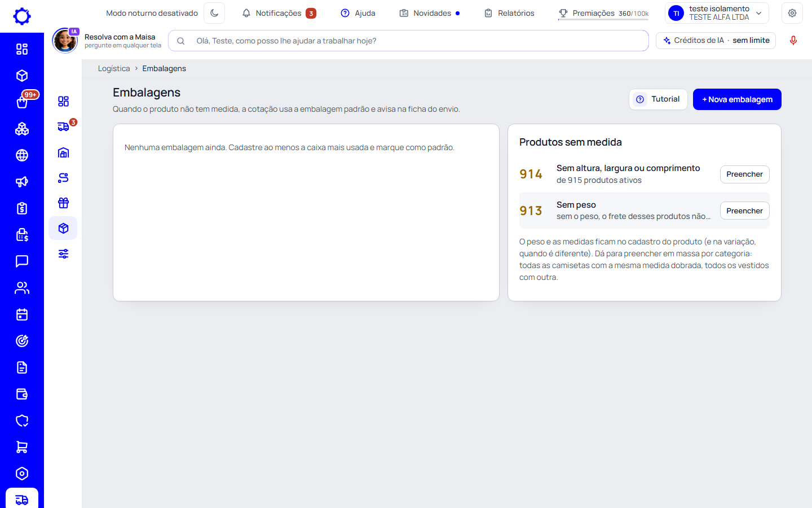Image resolution: width=812 pixels, height=508 pixels.
Task: Focus the Maisa assistant search field
Action: 408,41
